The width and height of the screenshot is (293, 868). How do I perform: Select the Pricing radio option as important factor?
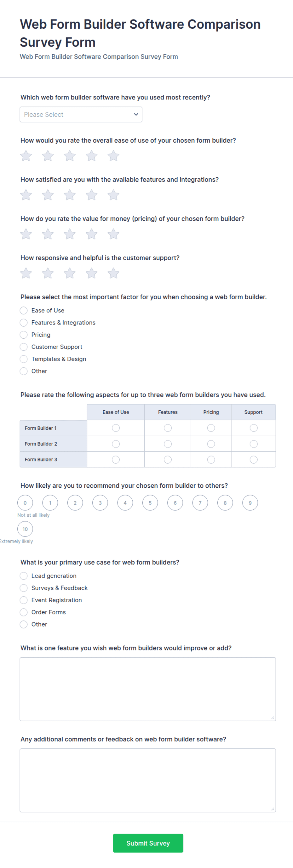(24, 335)
